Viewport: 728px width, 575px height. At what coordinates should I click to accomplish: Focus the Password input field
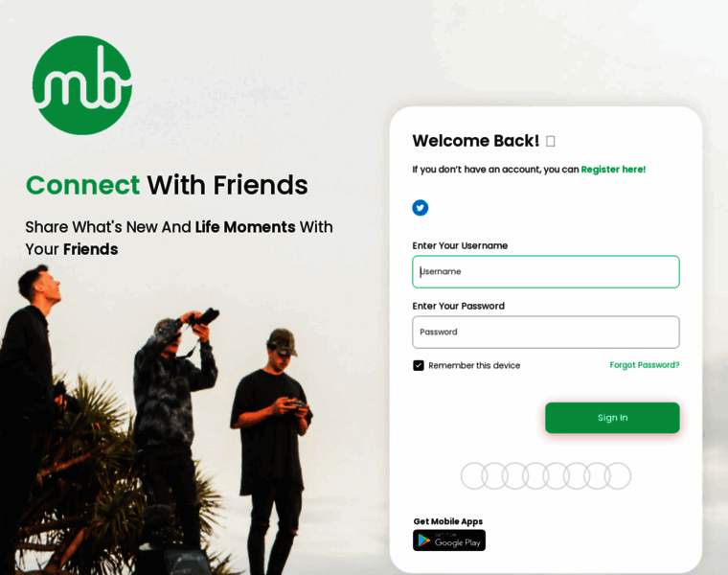(546, 333)
